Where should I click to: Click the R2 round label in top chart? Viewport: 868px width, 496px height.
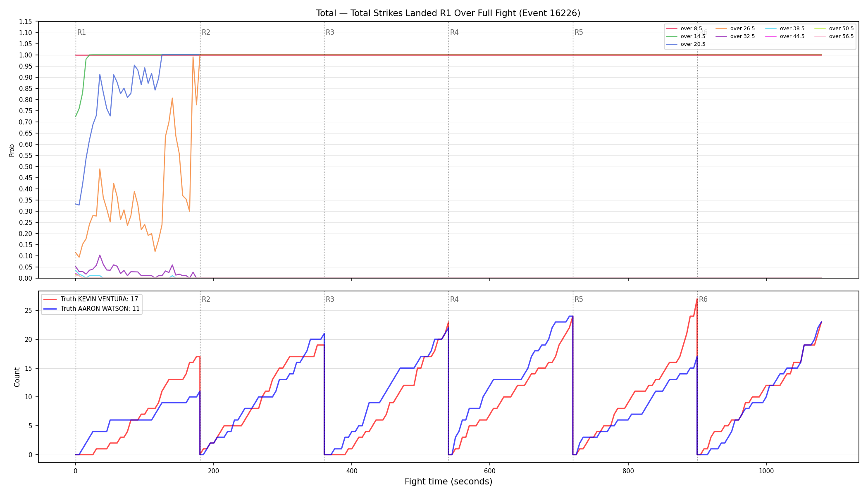(206, 32)
